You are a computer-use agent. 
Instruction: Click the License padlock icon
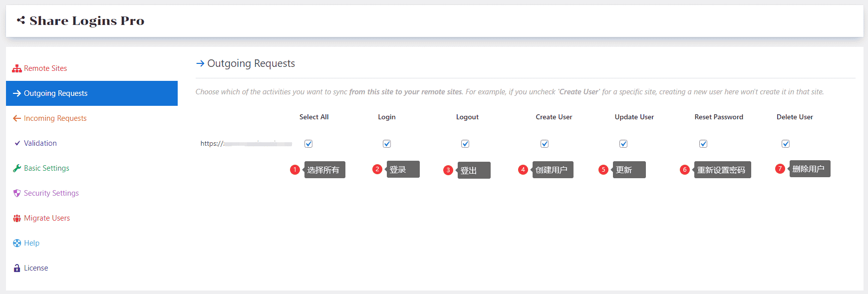click(17, 268)
